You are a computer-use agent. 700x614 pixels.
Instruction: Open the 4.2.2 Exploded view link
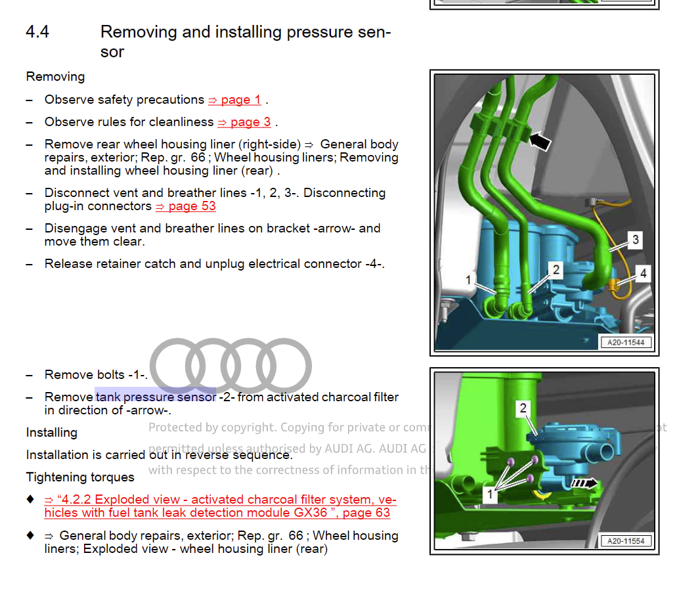[220, 506]
